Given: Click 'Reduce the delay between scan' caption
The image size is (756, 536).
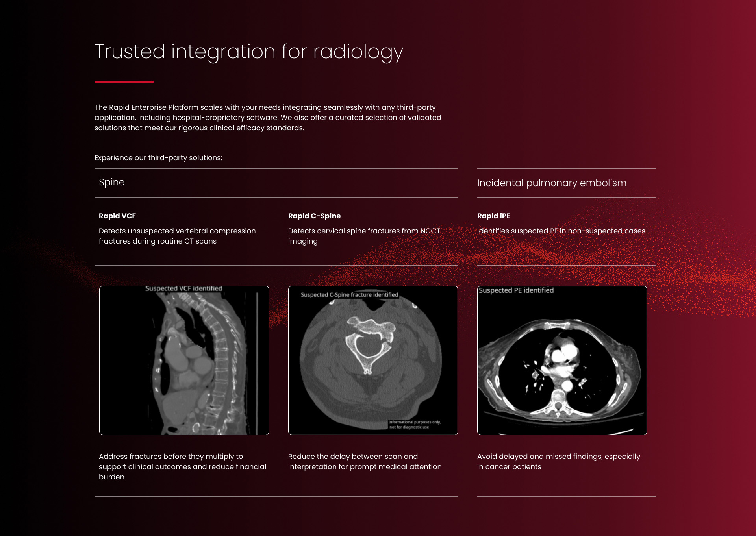Looking at the screenshot, I should (x=365, y=462).
